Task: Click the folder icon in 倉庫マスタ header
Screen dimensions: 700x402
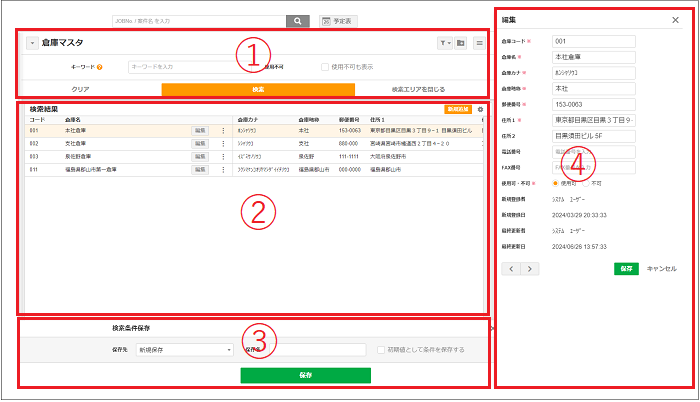Action: [461, 43]
